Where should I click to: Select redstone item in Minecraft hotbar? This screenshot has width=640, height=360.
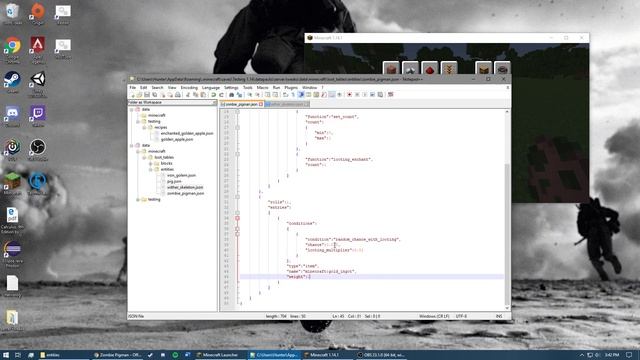coord(429,69)
